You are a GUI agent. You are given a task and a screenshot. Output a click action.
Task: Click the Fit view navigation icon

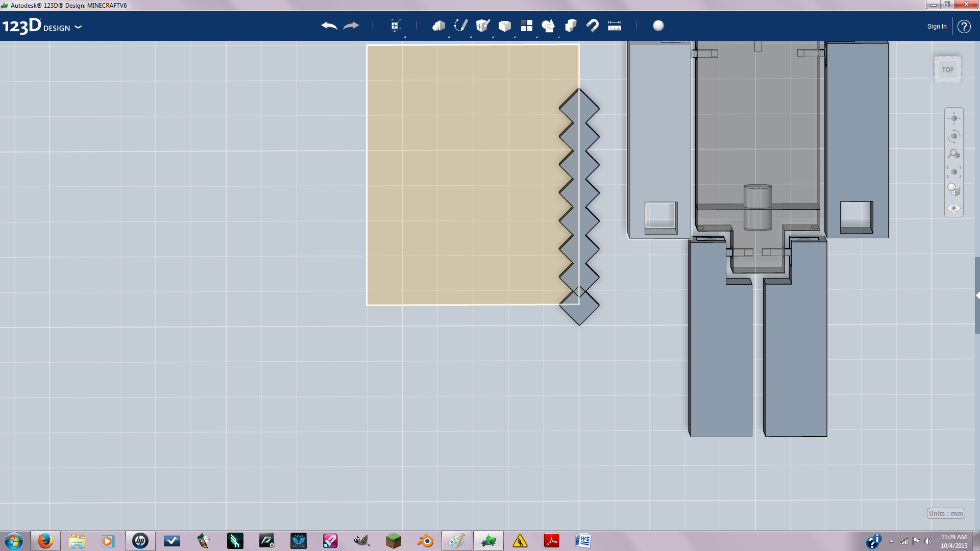pyautogui.click(x=954, y=172)
